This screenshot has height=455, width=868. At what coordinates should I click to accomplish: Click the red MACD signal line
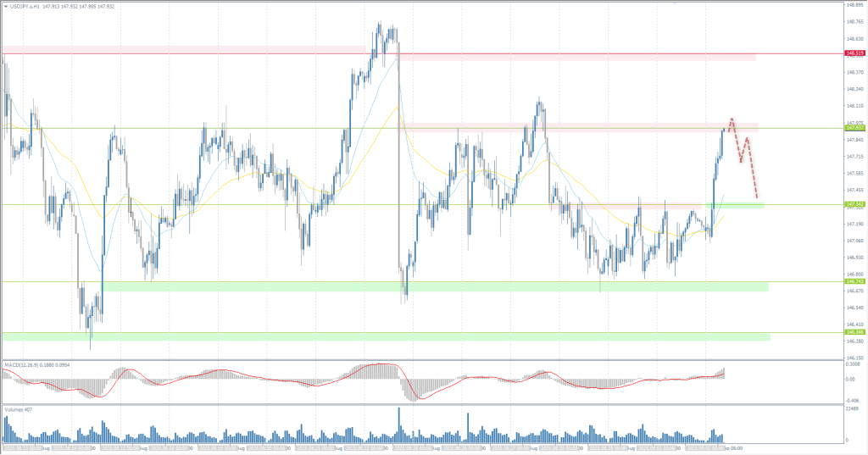tap(254, 377)
